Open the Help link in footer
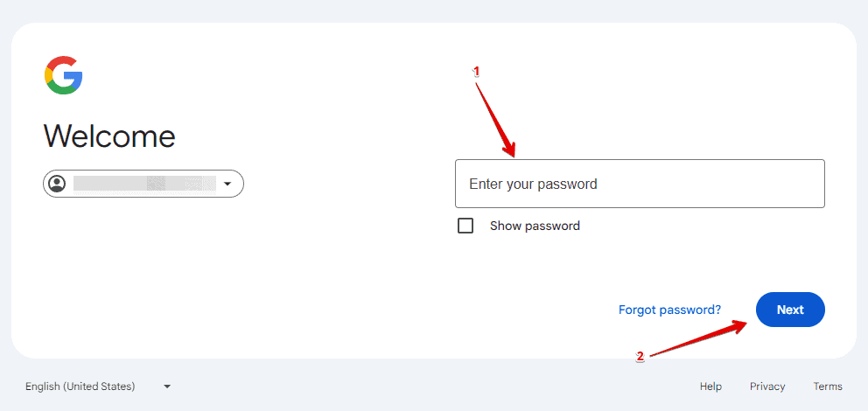 [710, 387]
